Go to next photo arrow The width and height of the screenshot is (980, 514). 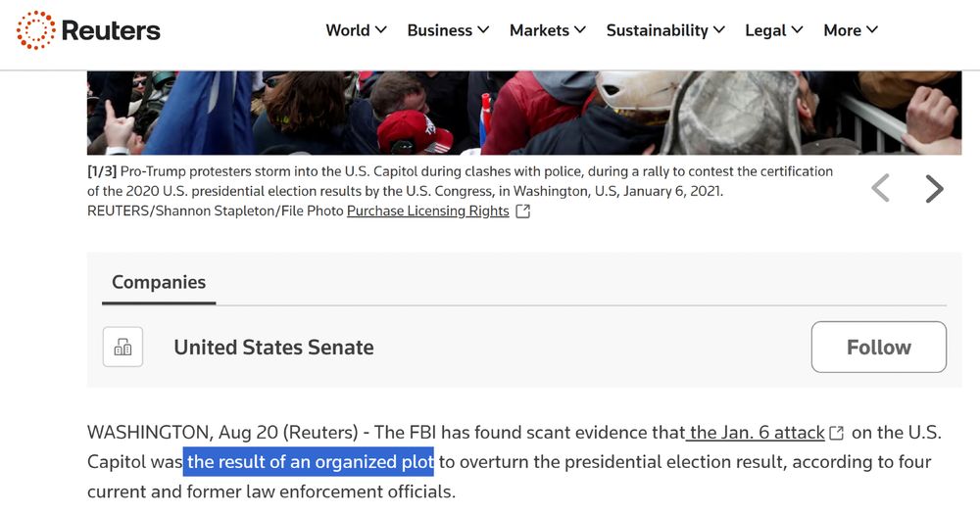(x=934, y=189)
